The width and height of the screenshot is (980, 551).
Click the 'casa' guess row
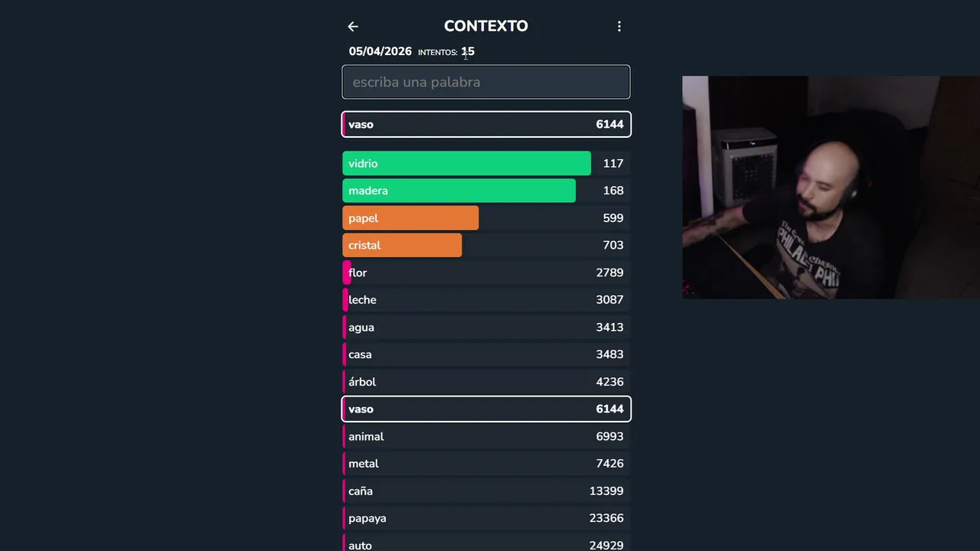coord(486,354)
